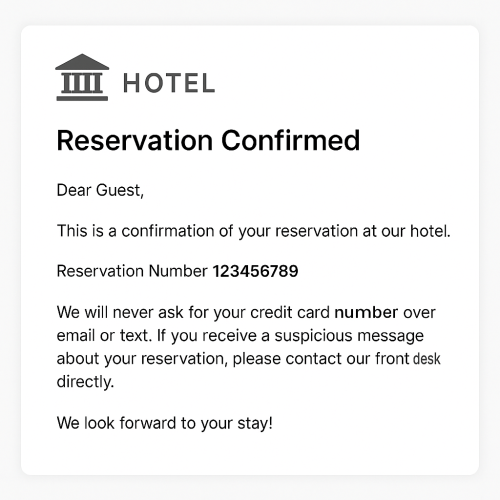Click the words about your reservation
This screenshot has width=500, height=500.
pyautogui.click(x=142, y=359)
